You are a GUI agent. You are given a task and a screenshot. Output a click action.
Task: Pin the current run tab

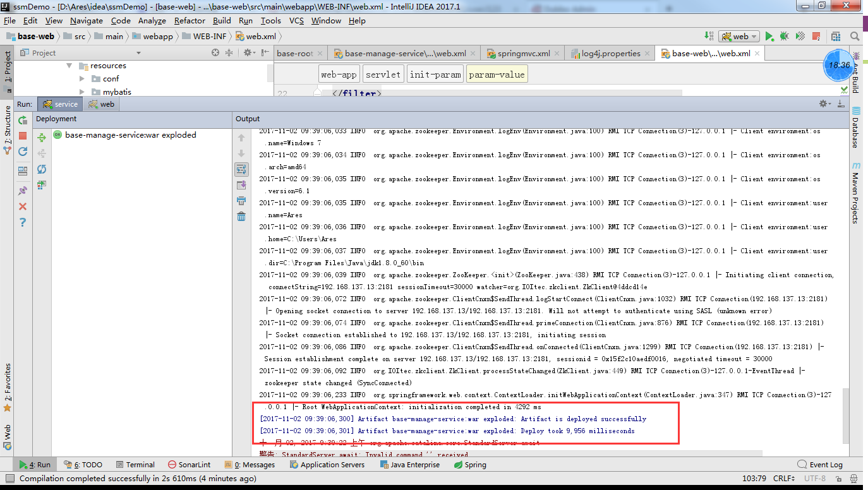coord(23,190)
